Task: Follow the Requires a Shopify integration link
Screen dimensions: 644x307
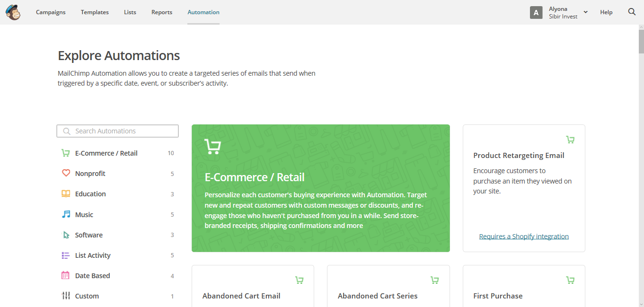Action: click(524, 237)
